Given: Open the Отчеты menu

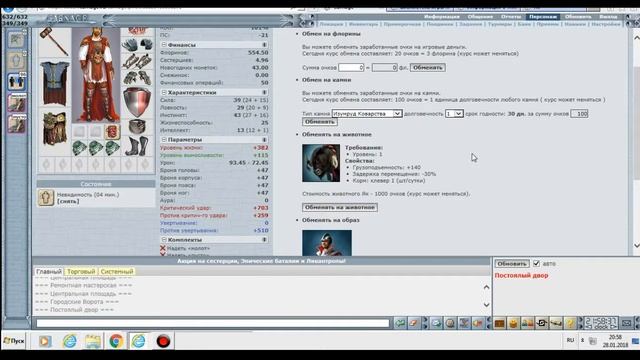Looking at the screenshot, I should 511,17.
